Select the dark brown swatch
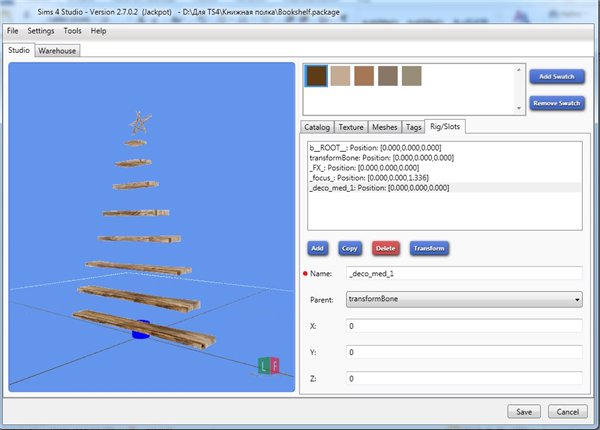600x430 pixels. 317,75
